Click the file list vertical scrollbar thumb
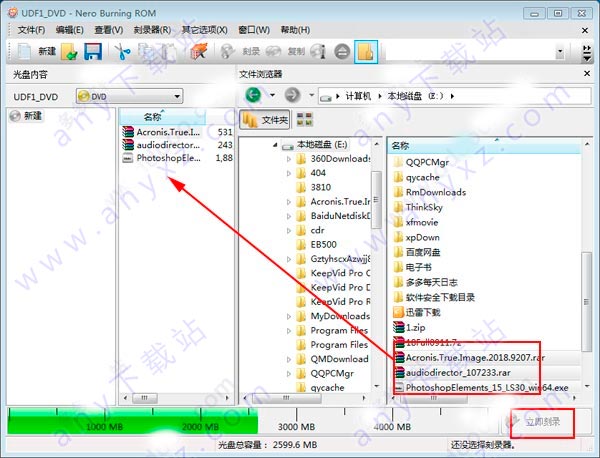This screenshot has height=458, width=600. tap(586, 302)
